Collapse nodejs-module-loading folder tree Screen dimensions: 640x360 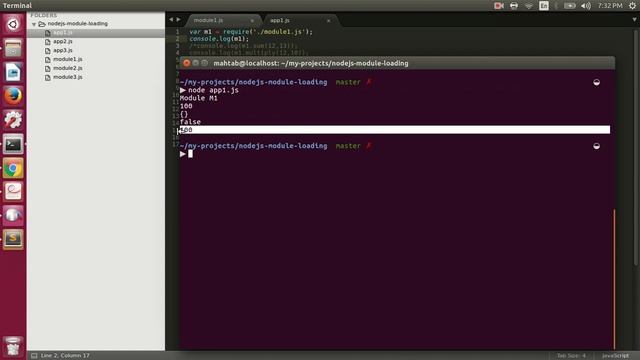click(x=34, y=24)
